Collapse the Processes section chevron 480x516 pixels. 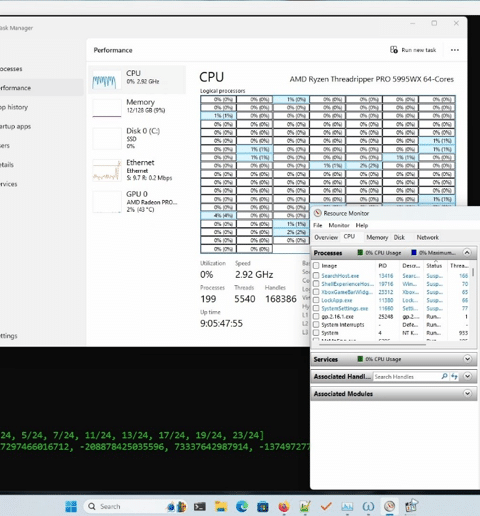(467, 253)
